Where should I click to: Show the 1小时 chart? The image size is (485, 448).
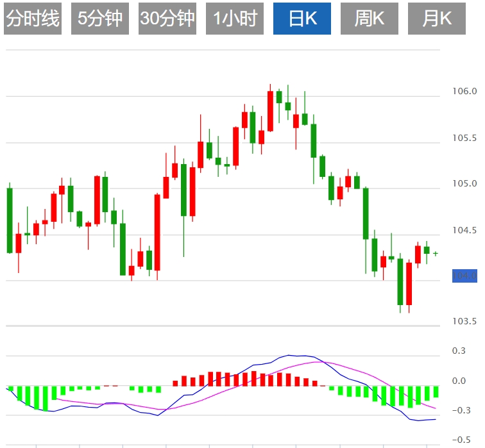[x=235, y=19]
